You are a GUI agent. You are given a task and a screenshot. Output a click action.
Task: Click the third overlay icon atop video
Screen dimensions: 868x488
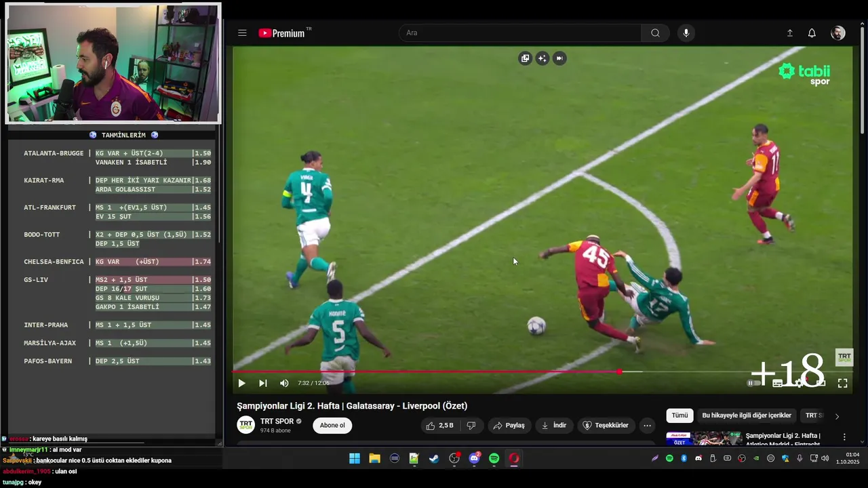tap(559, 58)
